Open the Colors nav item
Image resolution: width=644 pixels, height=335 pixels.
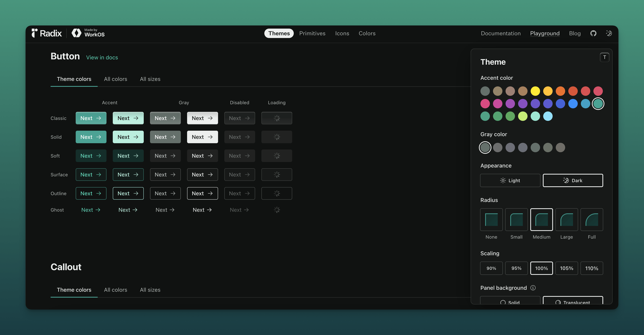367,33
